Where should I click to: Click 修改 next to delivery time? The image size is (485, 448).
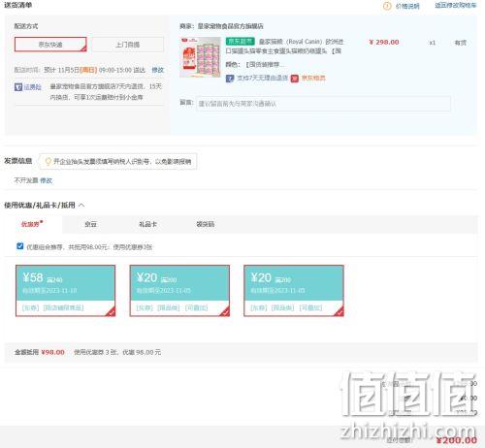point(158,70)
